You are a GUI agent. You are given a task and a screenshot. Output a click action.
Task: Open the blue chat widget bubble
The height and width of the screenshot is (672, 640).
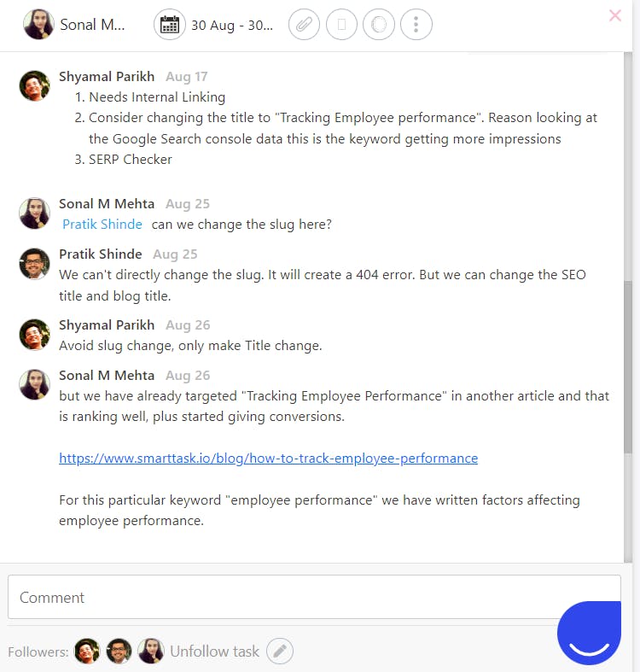point(589,633)
